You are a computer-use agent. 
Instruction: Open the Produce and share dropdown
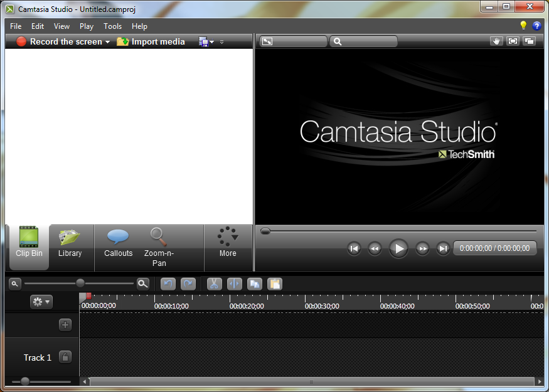click(206, 42)
